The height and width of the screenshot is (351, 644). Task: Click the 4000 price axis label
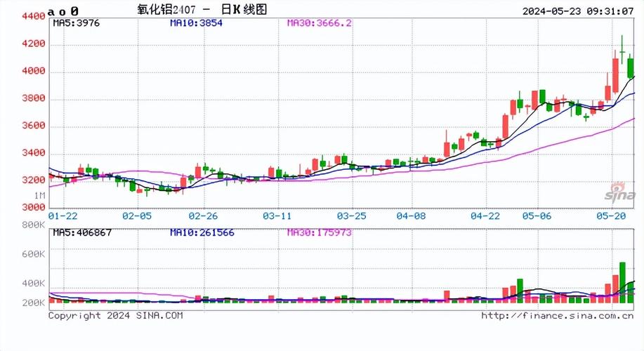coord(33,71)
